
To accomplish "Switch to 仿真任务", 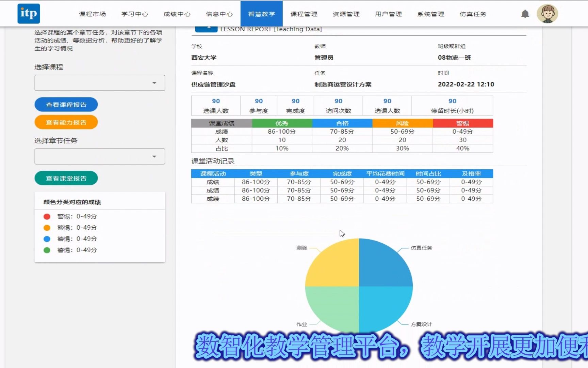I will coord(473,14).
